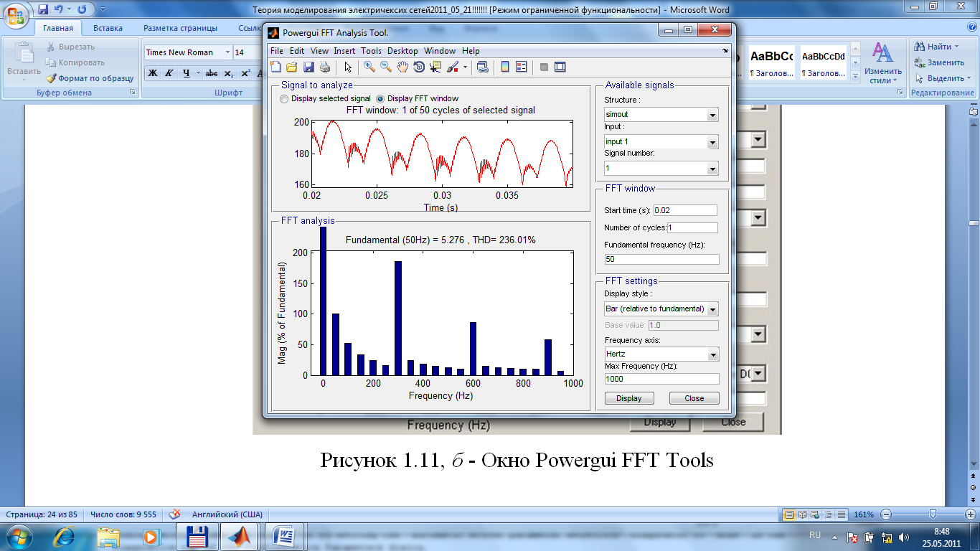Select the Pan hand tool
This screenshot has width=980, height=551.
pyautogui.click(x=402, y=67)
